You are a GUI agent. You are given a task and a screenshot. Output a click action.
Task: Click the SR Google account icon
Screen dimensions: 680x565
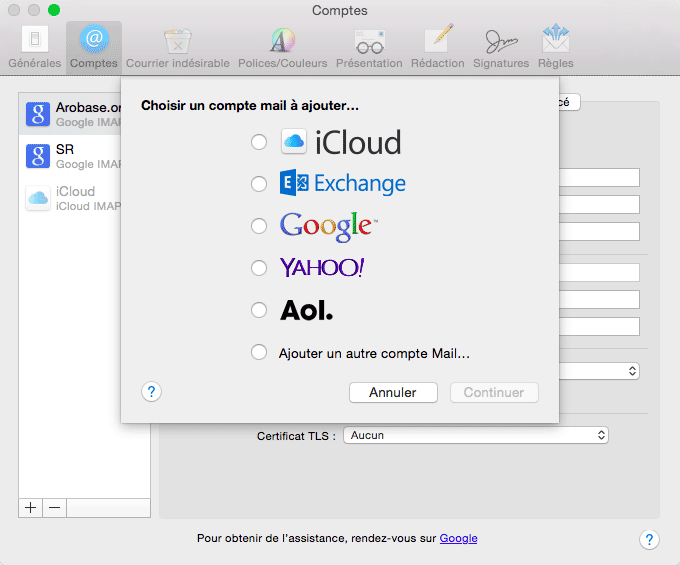coord(38,156)
